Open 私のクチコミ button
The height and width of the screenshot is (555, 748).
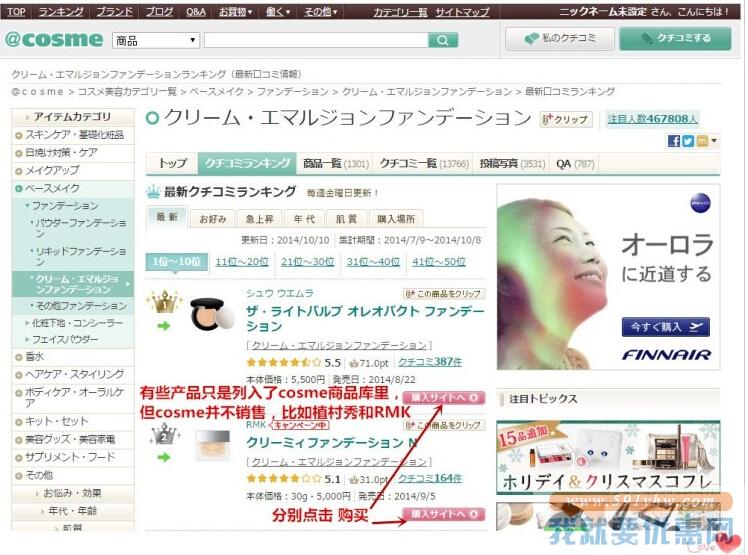(x=560, y=38)
